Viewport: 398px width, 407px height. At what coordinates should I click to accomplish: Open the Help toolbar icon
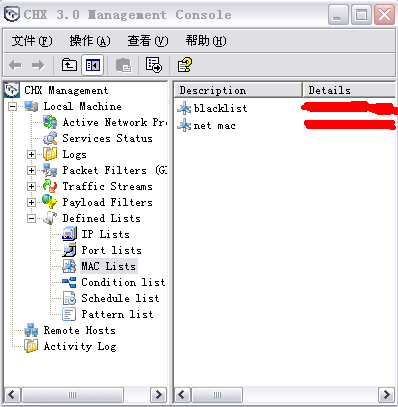point(185,65)
